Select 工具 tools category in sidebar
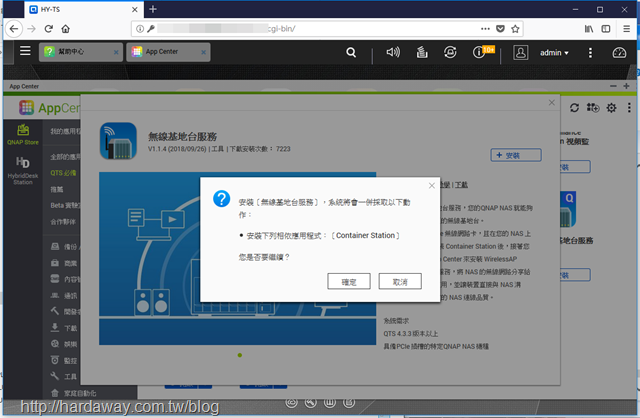 coord(64,376)
